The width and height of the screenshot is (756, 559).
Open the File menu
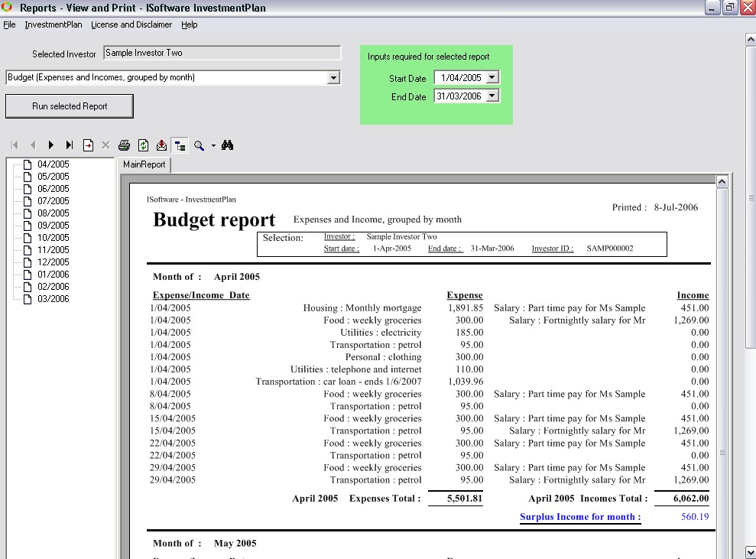(x=9, y=24)
